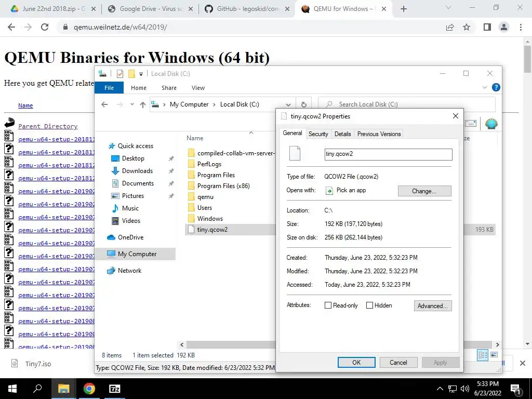Click OK in Properties dialog

click(356, 362)
